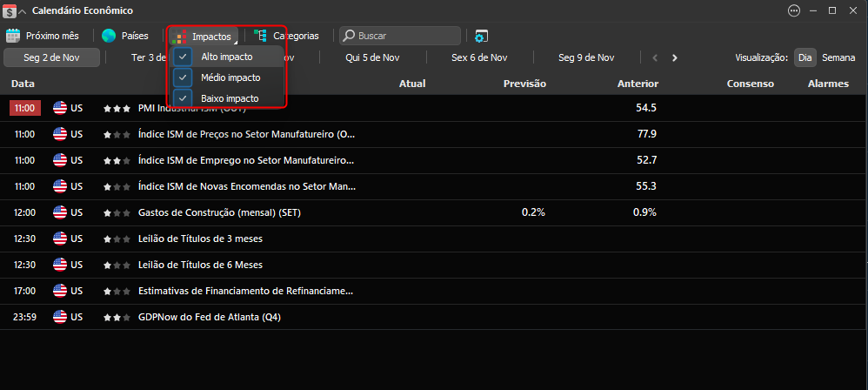This screenshot has height=390, width=868.
Task: Select Leilão de Títulos de 6 Meses
Action: point(200,265)
